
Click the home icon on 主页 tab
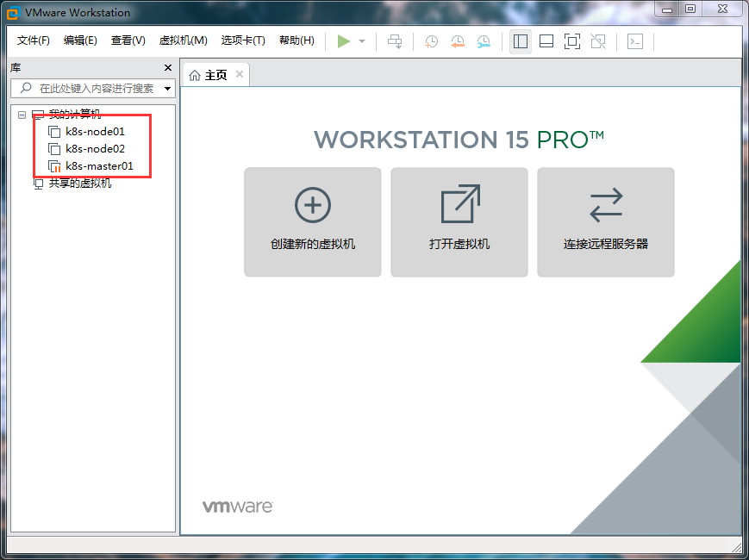tap(195, 76)
